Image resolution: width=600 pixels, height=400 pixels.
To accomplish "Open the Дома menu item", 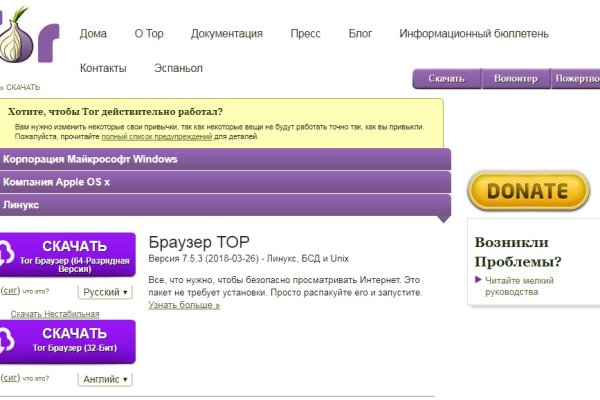I will point(93,33).
